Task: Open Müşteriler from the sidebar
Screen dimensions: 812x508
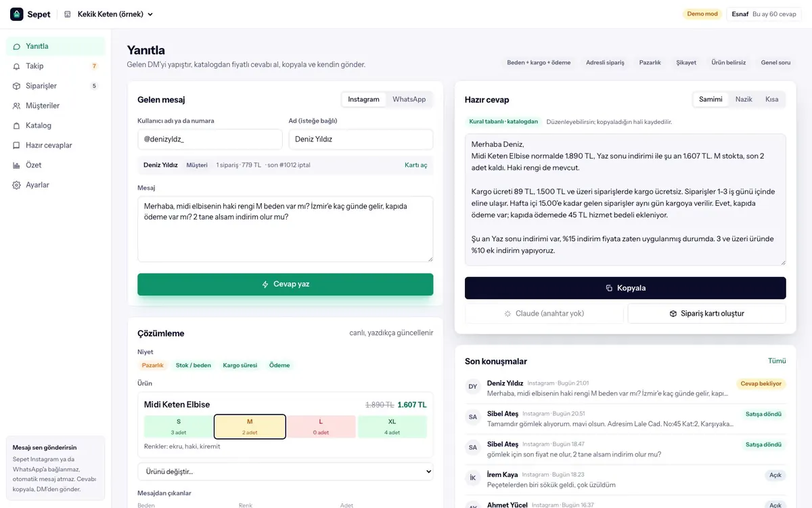Action: [x=55, y=106]
